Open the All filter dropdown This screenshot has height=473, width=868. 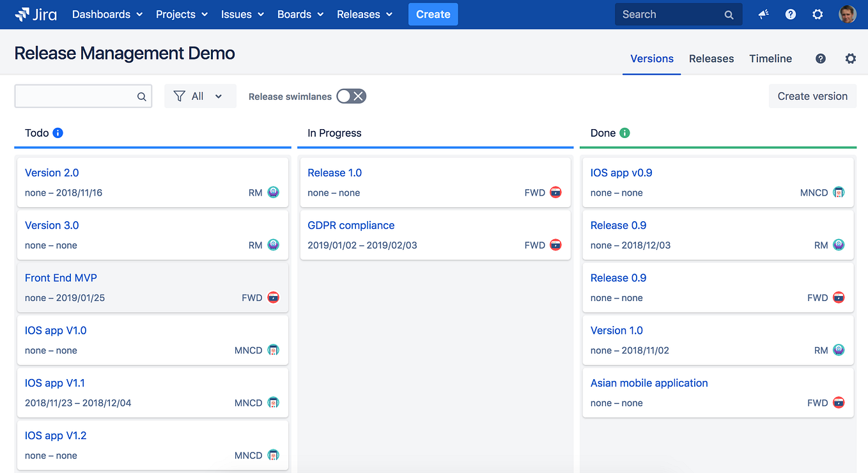pyautogui.click(x=200, y=96)
